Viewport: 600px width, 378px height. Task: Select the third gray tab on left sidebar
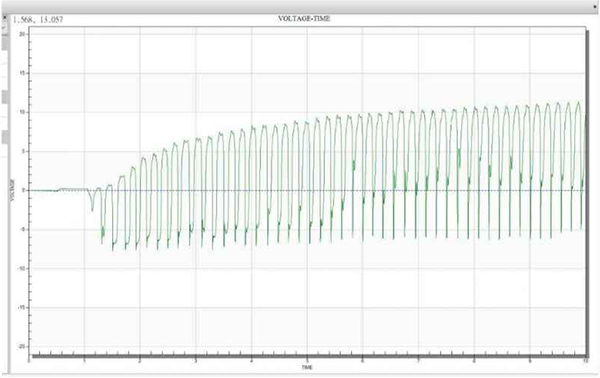point(5,137)
